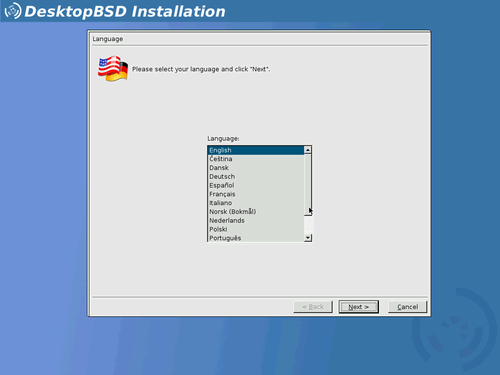This screenshot has width=500, height=375.
Task: Select English in the language list
Action: [256, 150]
